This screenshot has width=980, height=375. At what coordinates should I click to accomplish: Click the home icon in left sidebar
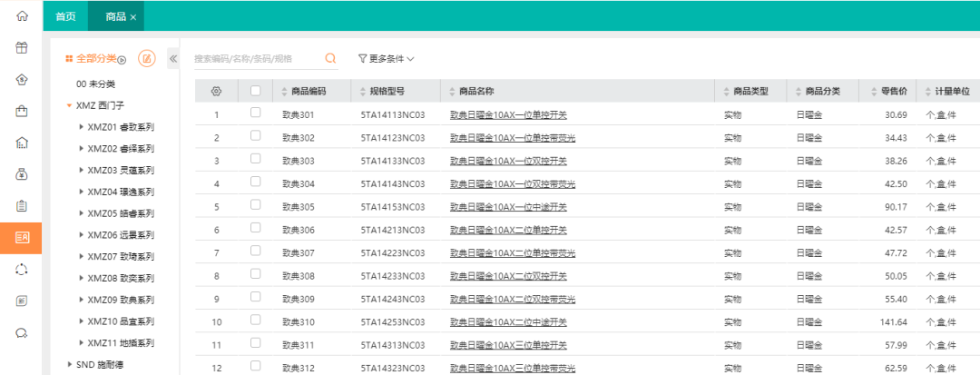click(x=22, y=16)
